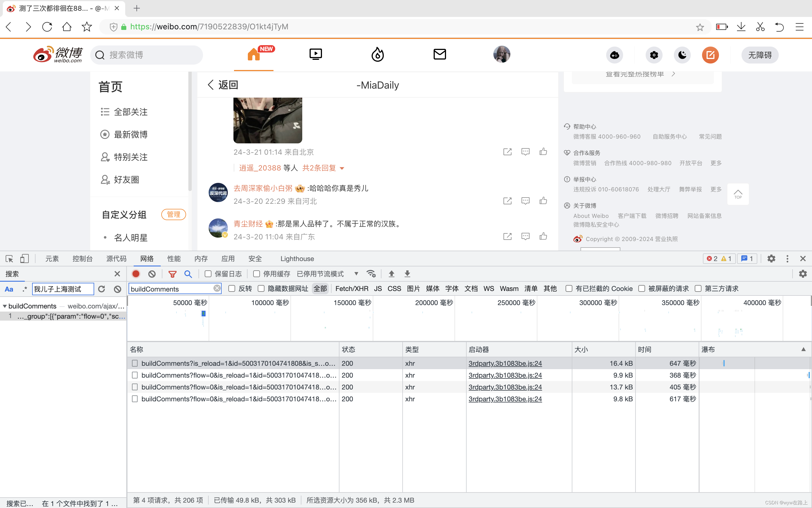
Task: Select DevTools inspect element picker icon
Action: (x=9, y=259)
